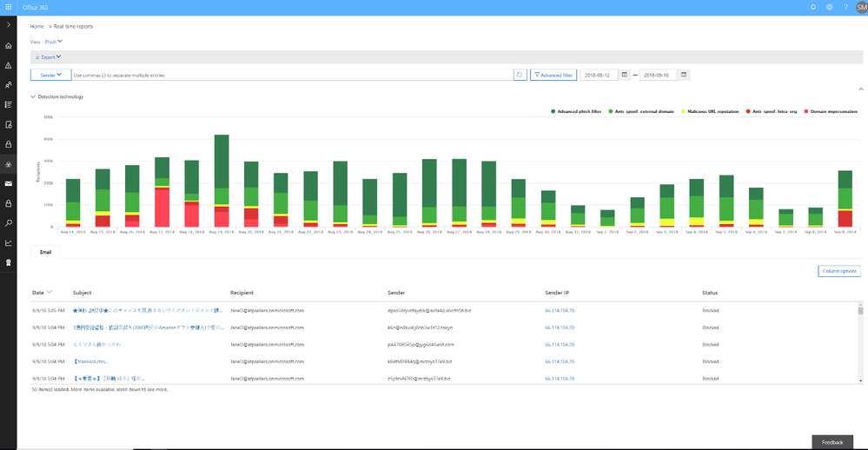Viewport: 868px width, 450px height.
Task: Open Data privacy lock icon (lower)
Action: click(x=9, y=203)
